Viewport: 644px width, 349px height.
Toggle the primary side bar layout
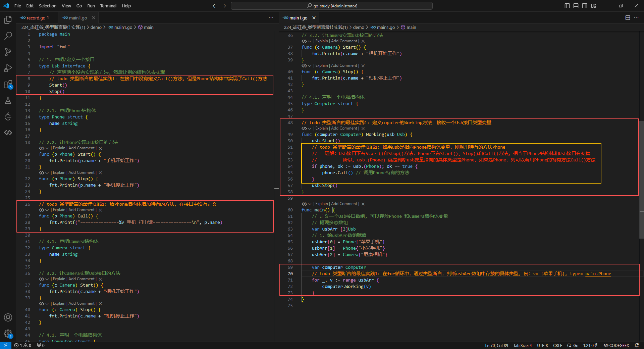coord(567,6)
